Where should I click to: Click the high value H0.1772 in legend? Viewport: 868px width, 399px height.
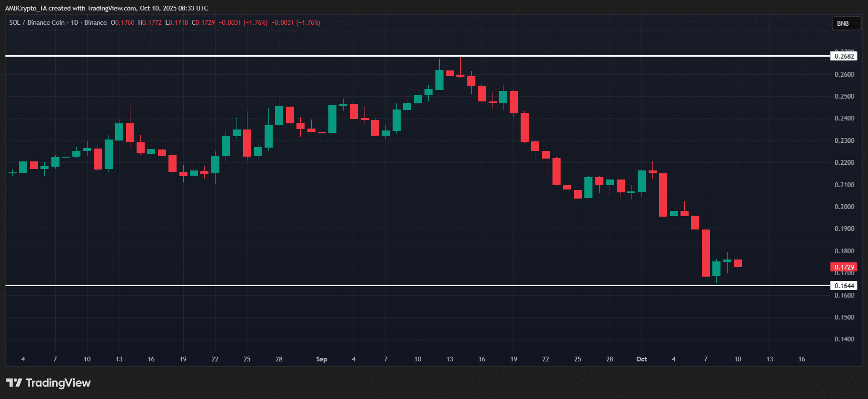pos(150,22)
